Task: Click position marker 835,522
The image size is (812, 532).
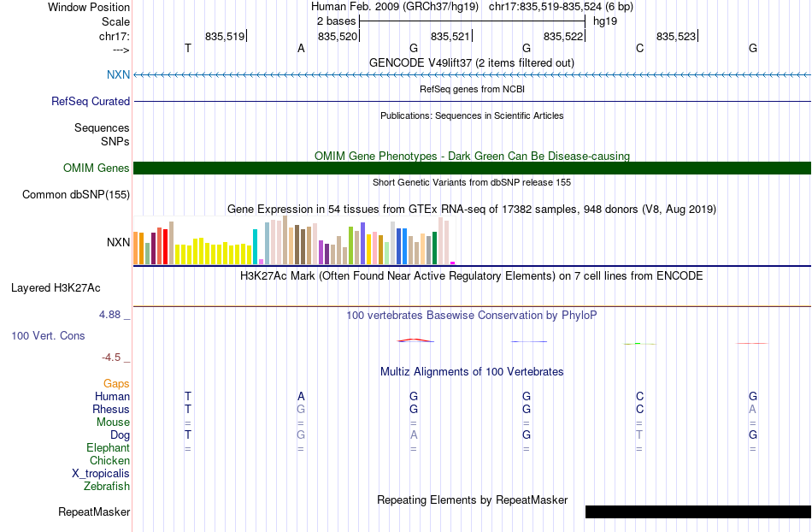Action: [563, 36]
